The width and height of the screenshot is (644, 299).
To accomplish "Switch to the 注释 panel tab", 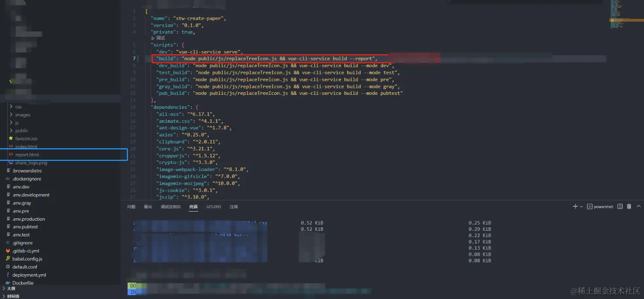I will [234, 207].
